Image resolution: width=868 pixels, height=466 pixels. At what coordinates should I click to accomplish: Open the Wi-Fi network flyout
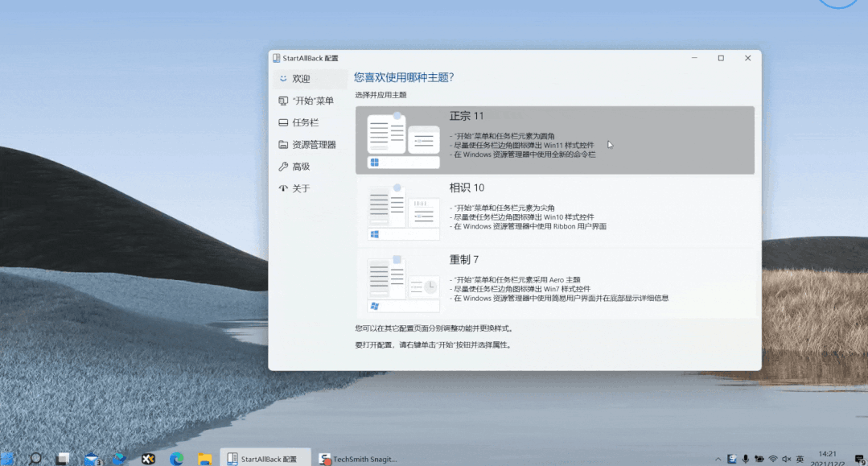(x=772, y=457)
